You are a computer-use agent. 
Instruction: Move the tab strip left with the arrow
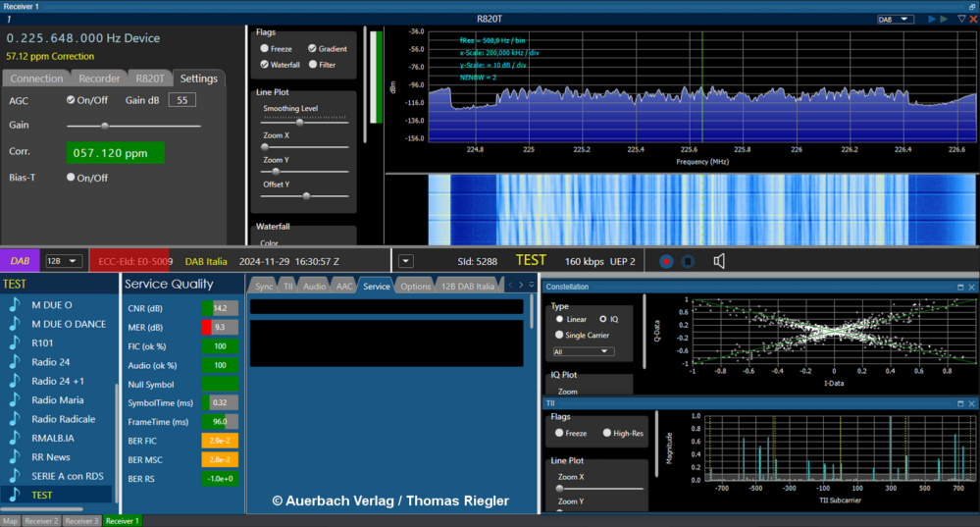(x=511, y=285)
